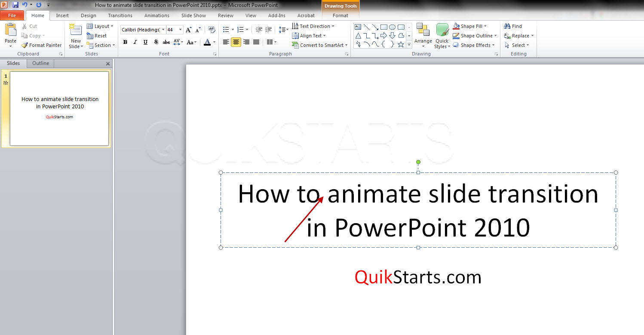Select the Rectangle shape in gallery
Image resolution: width=644 pixels, height=335 pixels.
click(x=383, y=27)
